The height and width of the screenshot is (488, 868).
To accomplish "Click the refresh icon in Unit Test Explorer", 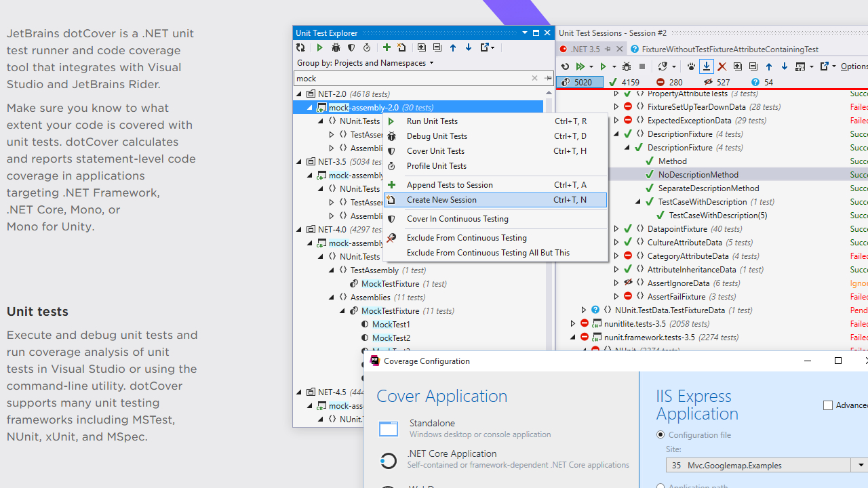I will [300, 47].
